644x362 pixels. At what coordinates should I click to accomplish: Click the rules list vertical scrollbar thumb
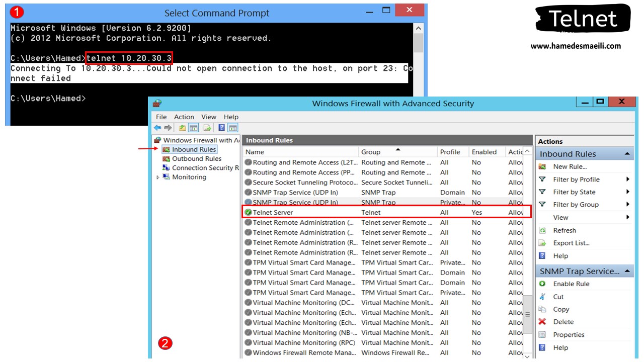(527, 315)
